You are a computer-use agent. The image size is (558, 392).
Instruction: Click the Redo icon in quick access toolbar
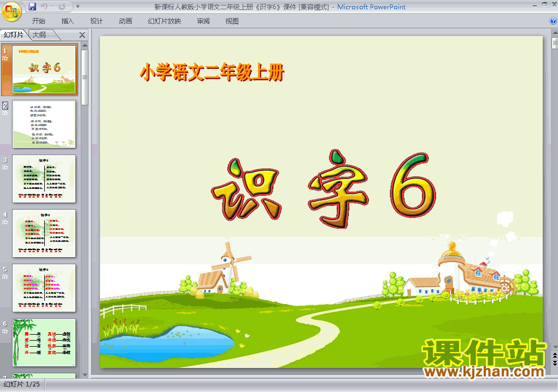62,7
